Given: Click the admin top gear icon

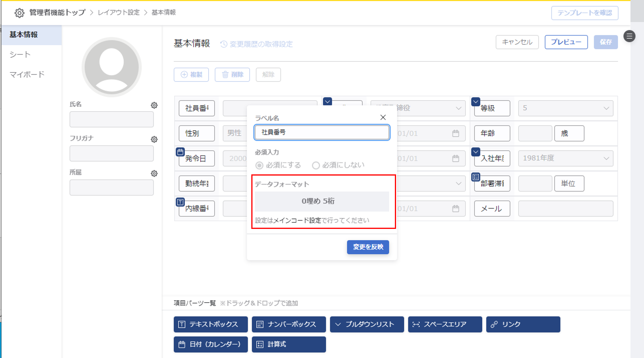Looking at the screenshot, I should [19, 13].
